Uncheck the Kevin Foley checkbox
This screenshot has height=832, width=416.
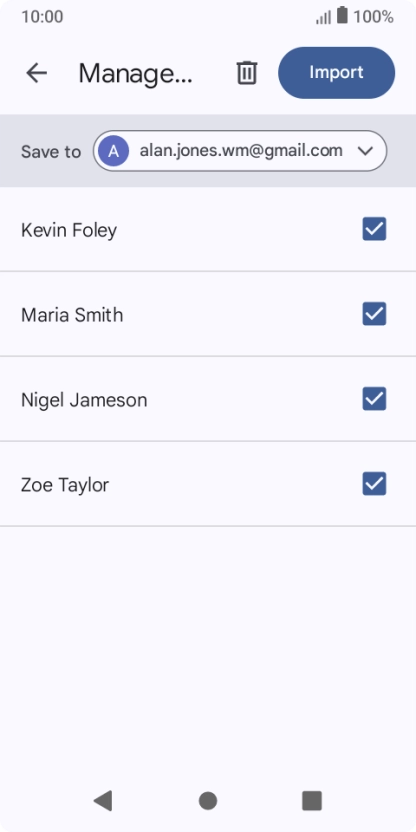(374, 229)
